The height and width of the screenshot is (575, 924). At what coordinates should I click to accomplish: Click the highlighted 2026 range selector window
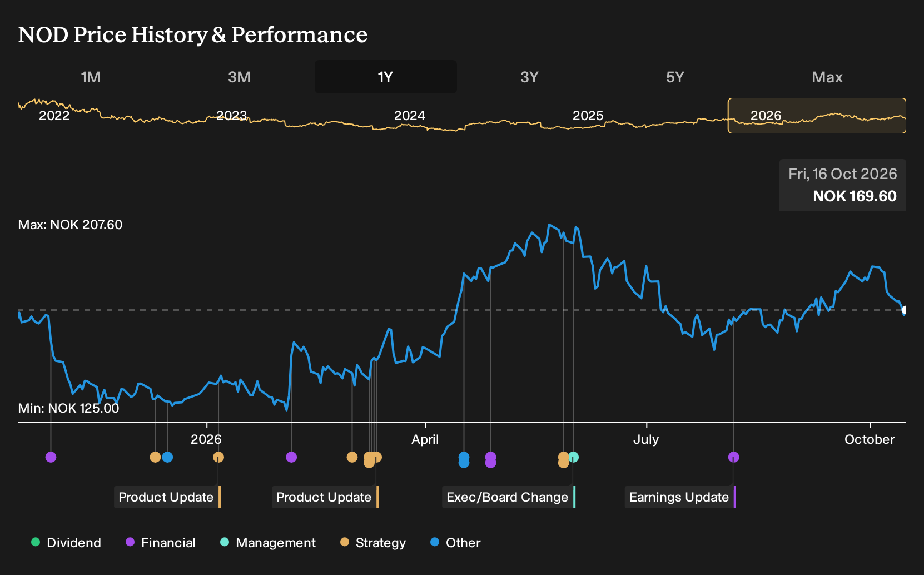click(x=817, y=116)
